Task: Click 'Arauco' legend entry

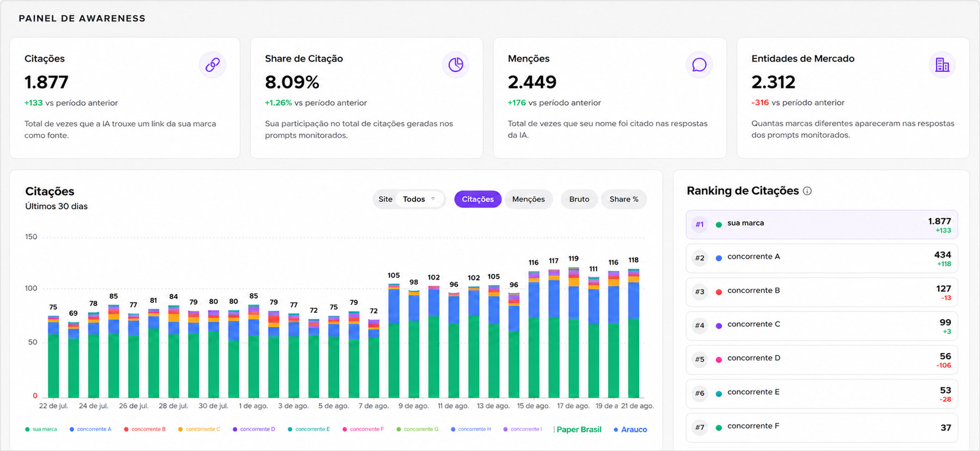Action: pos(630,430)
